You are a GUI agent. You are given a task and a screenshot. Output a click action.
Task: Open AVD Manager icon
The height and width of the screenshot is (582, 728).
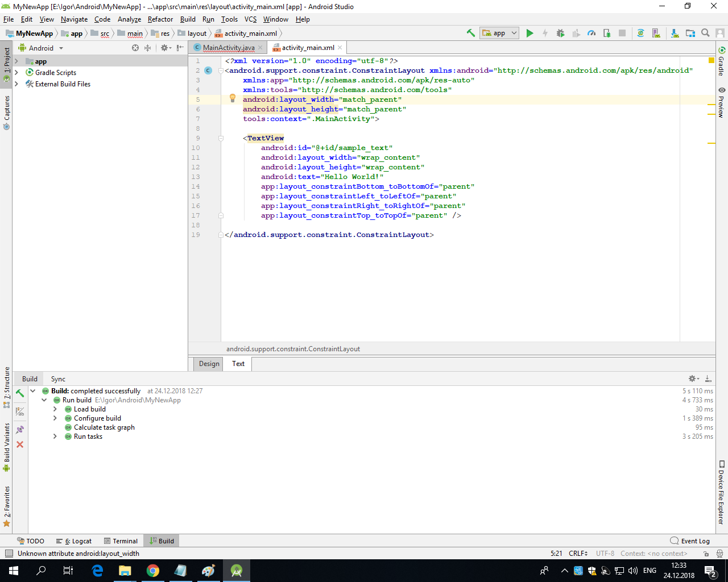click(656, 33)
